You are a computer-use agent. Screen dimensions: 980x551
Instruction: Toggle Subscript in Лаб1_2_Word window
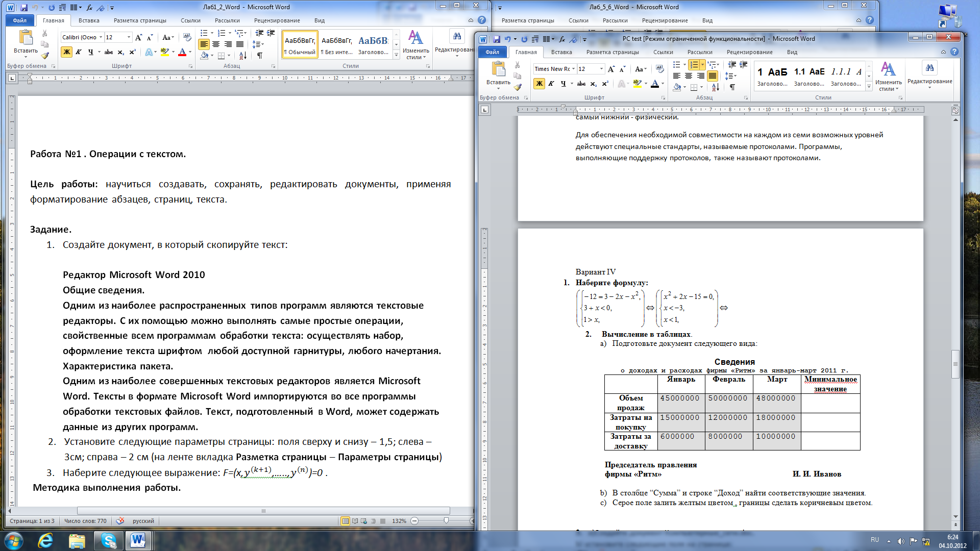(x=120, y=52)
